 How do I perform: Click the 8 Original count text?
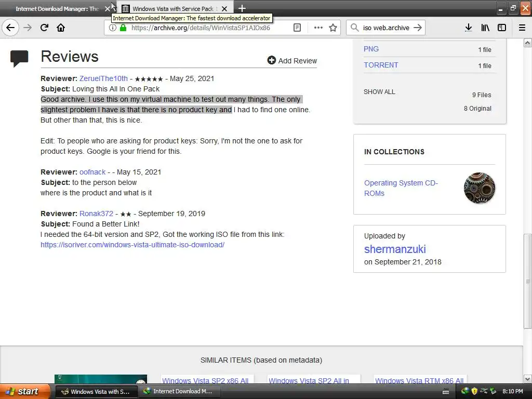coord(477,109)
